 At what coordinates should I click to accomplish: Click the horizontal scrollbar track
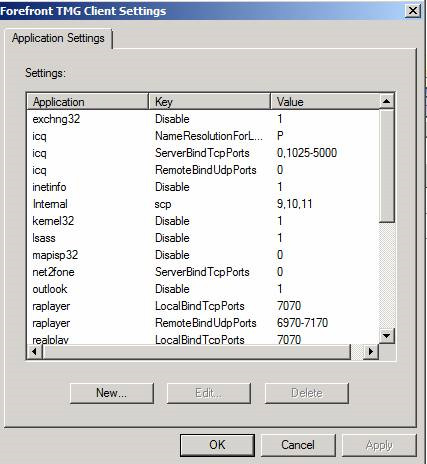click(357, 351)
